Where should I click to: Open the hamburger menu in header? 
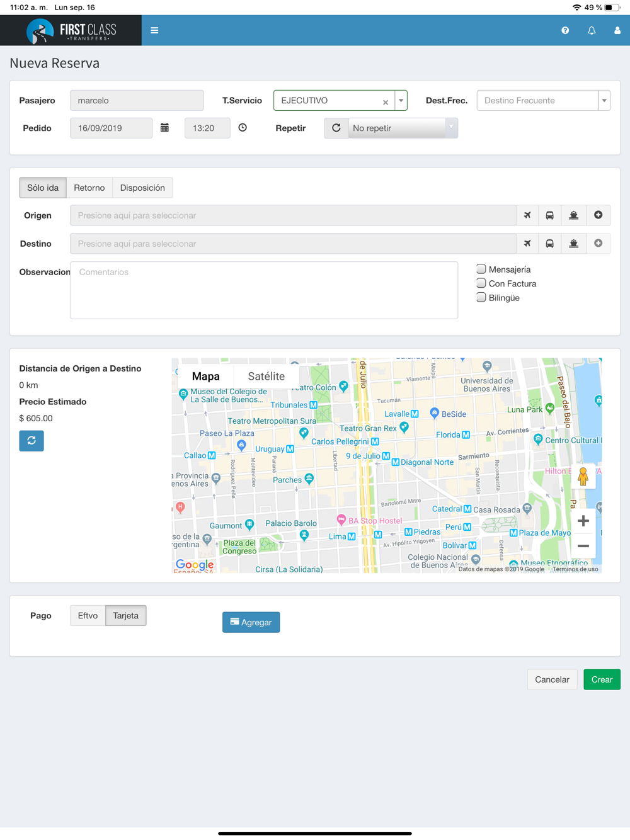154,30
